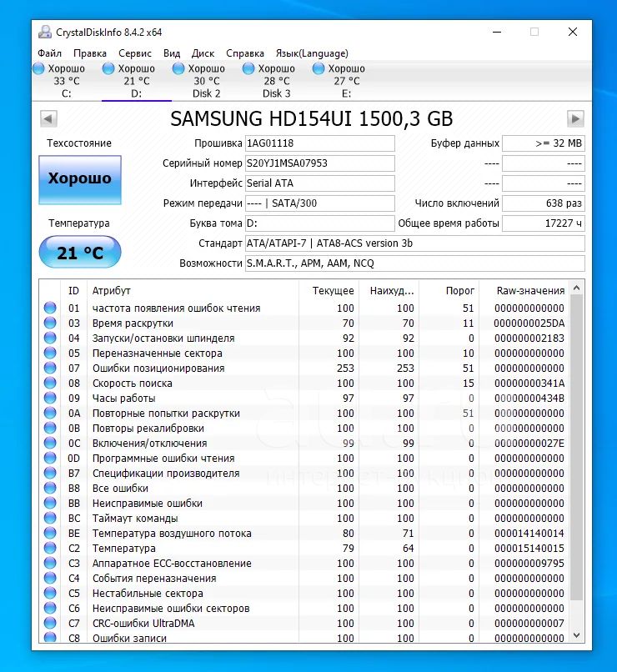Click status icon for C6 Неисправимые ошибки секторов
617x672 pixels.
point(50,608)
